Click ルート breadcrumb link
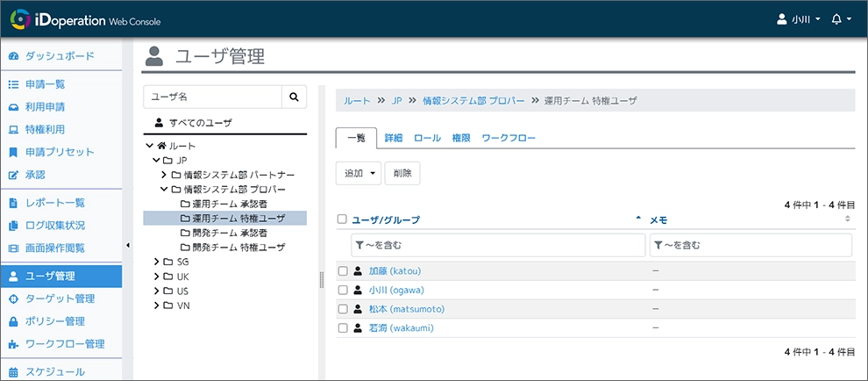 pyautogui.click(x=357, y=100)
